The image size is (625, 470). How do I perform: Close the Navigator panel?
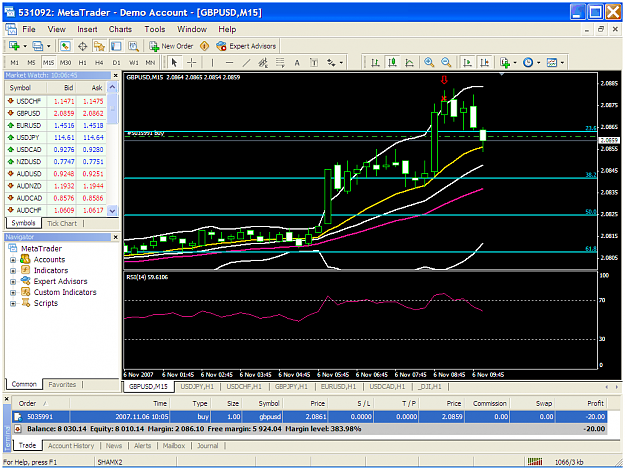tap(116, 237)
